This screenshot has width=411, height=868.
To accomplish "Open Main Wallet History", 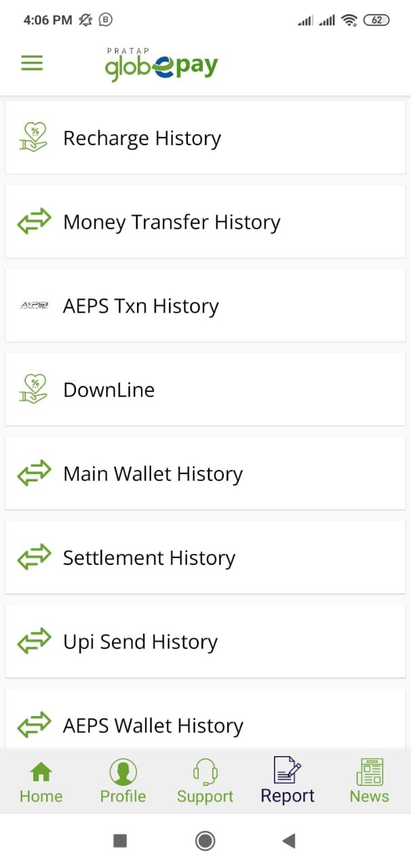I will 153,473.
